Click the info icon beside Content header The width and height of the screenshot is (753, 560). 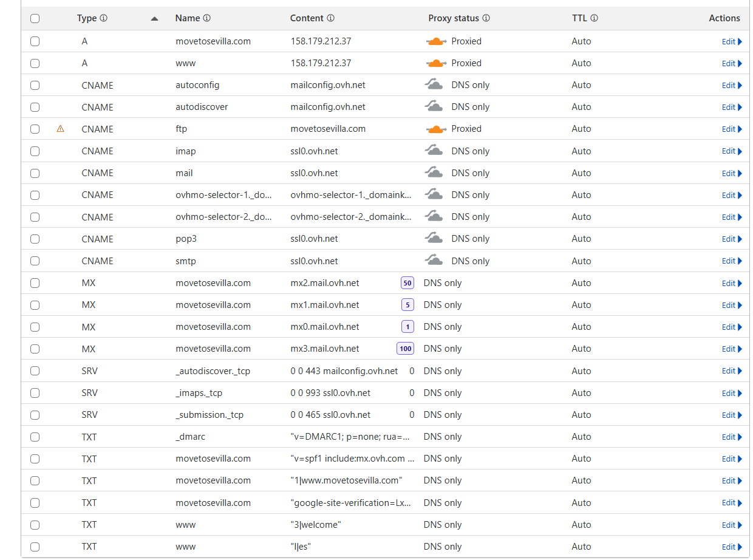pyautogui.click(x=330, y=18)
